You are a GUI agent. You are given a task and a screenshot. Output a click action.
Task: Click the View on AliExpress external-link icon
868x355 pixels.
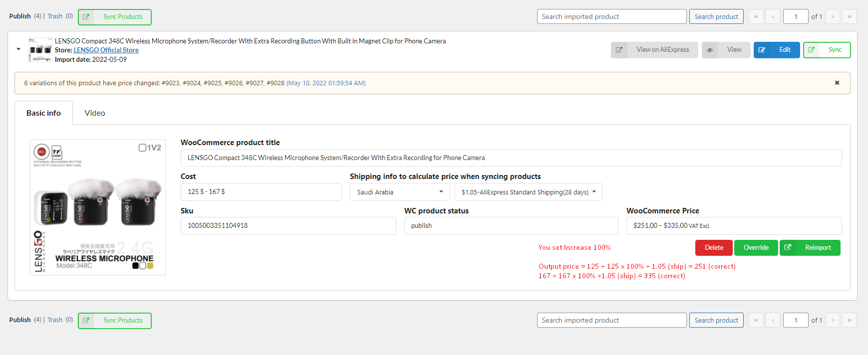click(619, 50)
